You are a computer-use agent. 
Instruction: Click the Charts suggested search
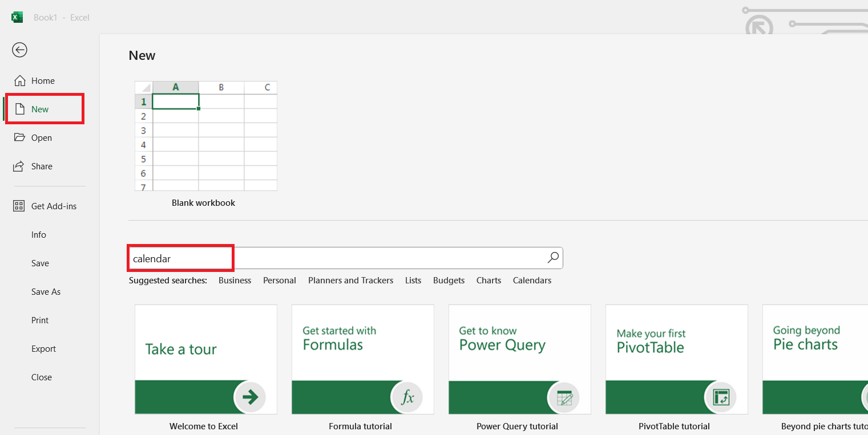488,280
